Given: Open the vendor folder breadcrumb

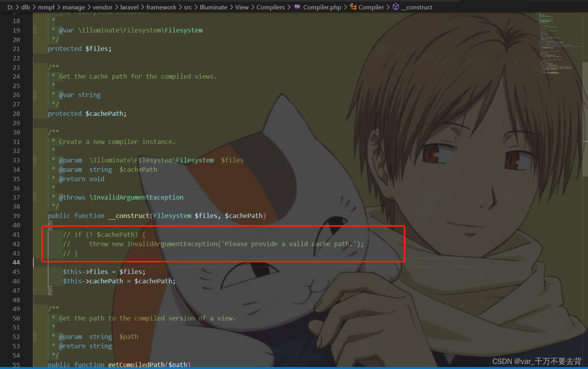Looking at the screenshot, I should point(103,7).
